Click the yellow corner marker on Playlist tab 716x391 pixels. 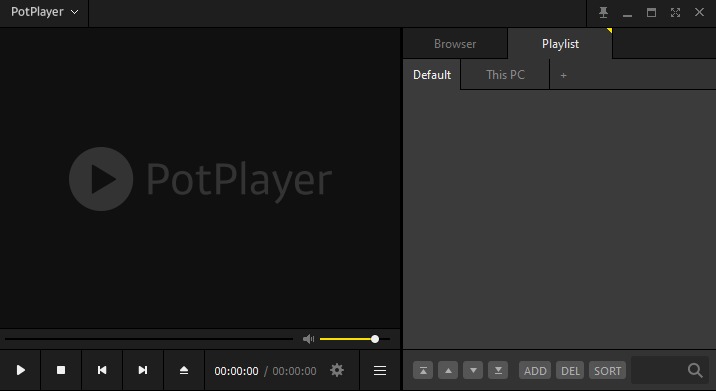coord(610,31)
